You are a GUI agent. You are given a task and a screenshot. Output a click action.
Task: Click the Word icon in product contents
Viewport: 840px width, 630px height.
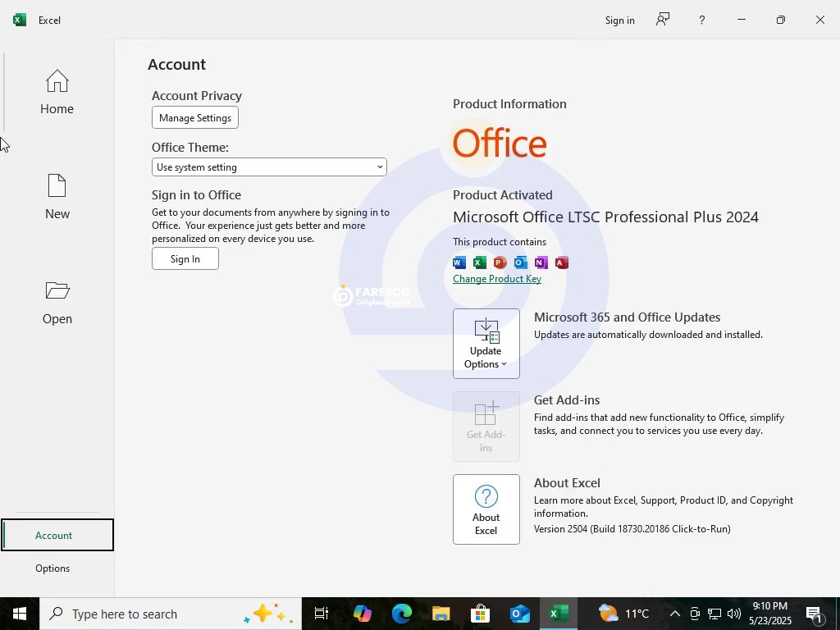point(459,262)
